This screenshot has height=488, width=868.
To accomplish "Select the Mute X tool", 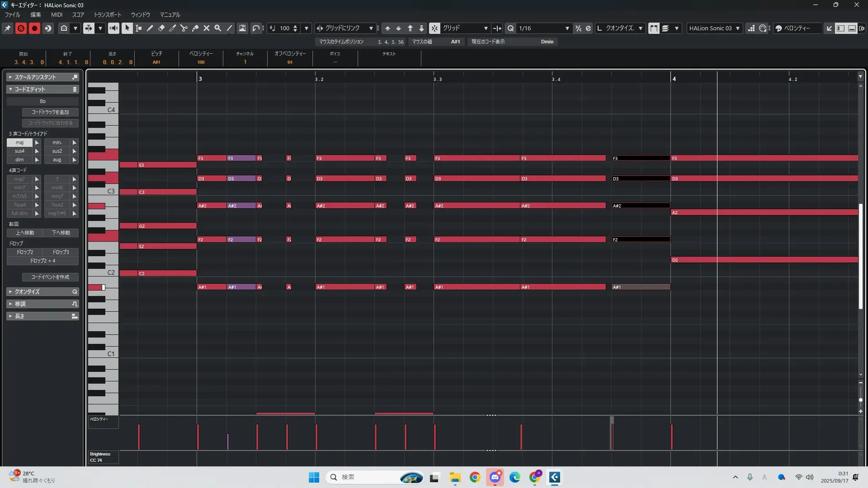I will click(x=207, y=28).
